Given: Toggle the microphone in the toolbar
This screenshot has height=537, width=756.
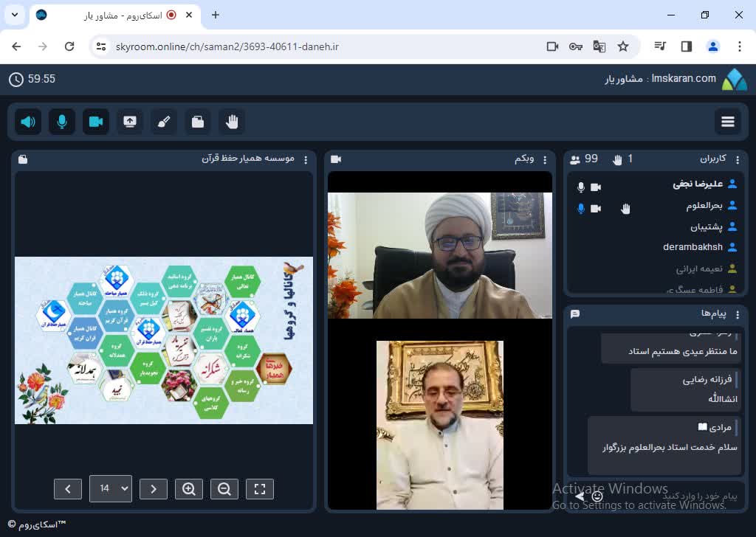Looking at the screenshot, I should click(62, 122).
